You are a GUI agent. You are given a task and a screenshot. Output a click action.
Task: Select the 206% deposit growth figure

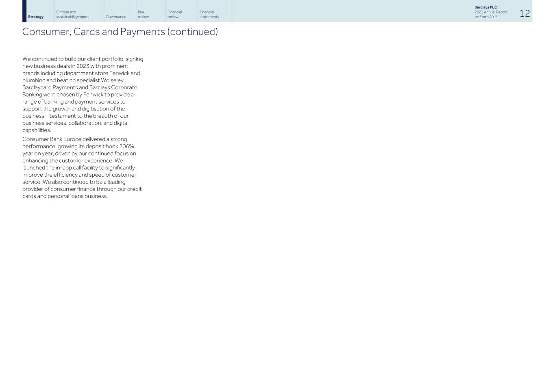click(126, 146)
